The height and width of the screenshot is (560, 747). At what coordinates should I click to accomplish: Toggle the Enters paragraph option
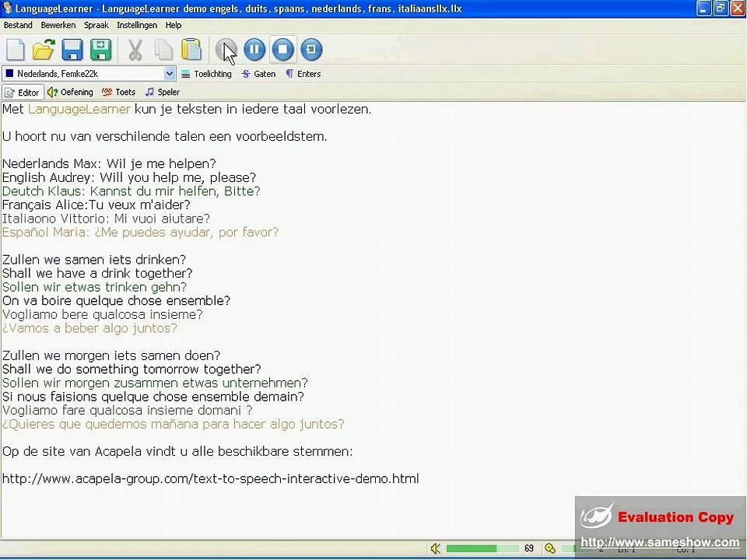303,74
